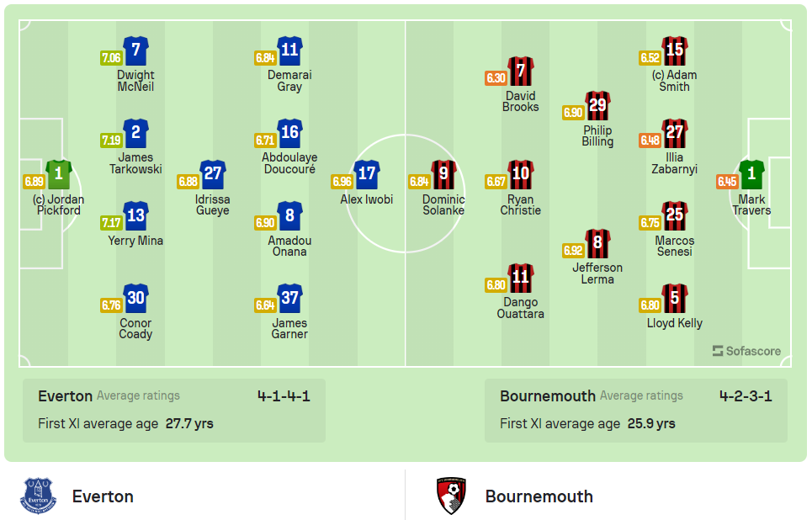
Task: Open Jefferson Lerma's player rating badge
Action: pos(573,250)
